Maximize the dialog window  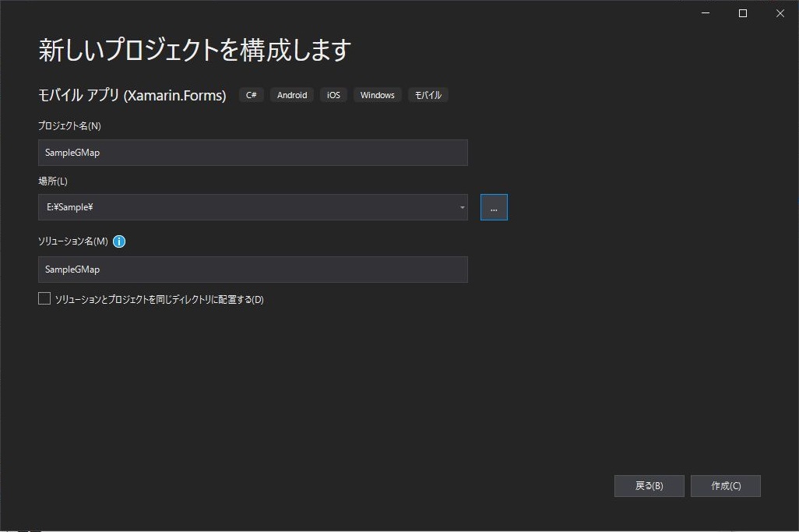(742, 12)
